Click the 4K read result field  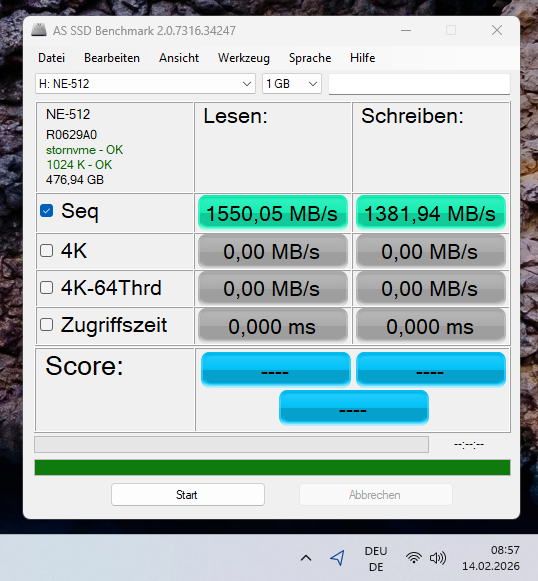[273, 252]
